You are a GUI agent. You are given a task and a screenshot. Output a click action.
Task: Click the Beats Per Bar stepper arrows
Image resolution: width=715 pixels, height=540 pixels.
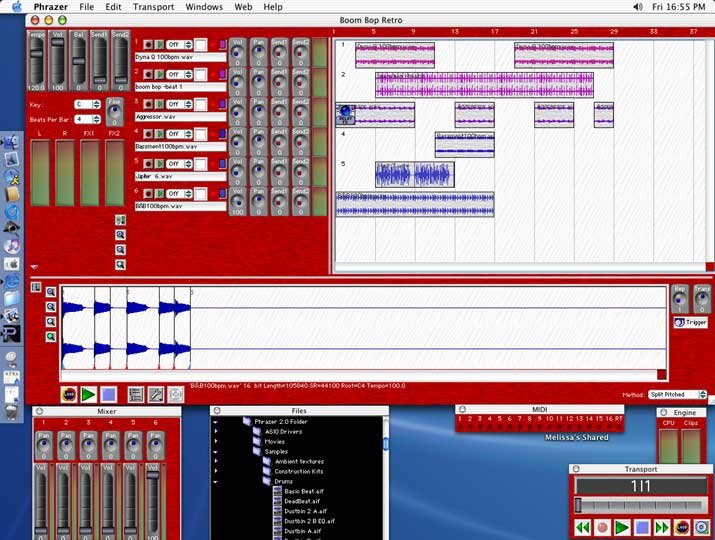point(96,119)
